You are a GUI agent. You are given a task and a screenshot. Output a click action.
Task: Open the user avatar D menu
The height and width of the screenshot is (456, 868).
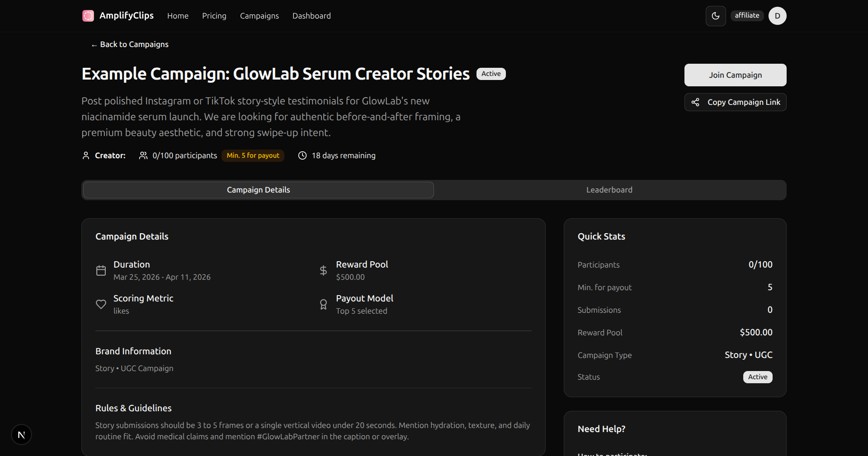point(777,16)
